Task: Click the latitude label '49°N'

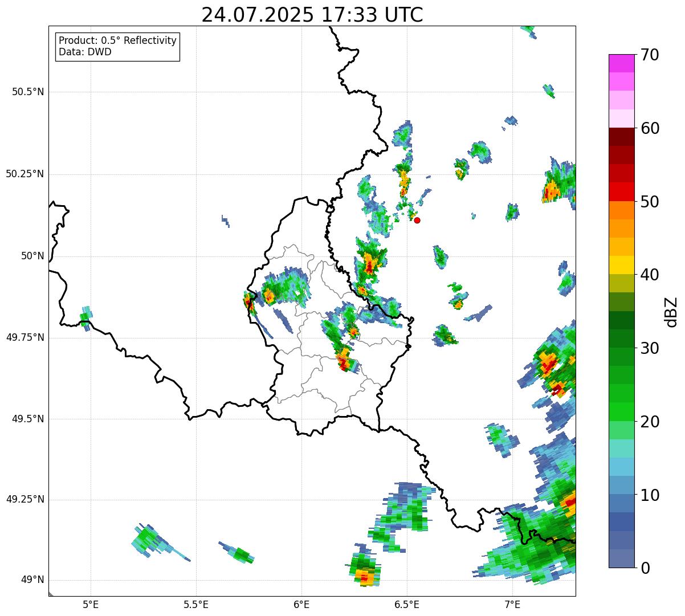Action: [x=32, y=580]
